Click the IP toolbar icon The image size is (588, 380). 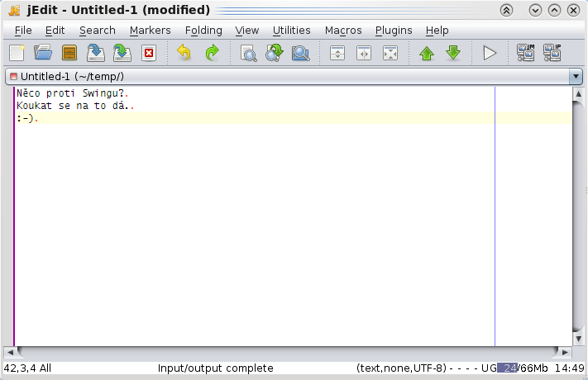click(x=552, y=53)
